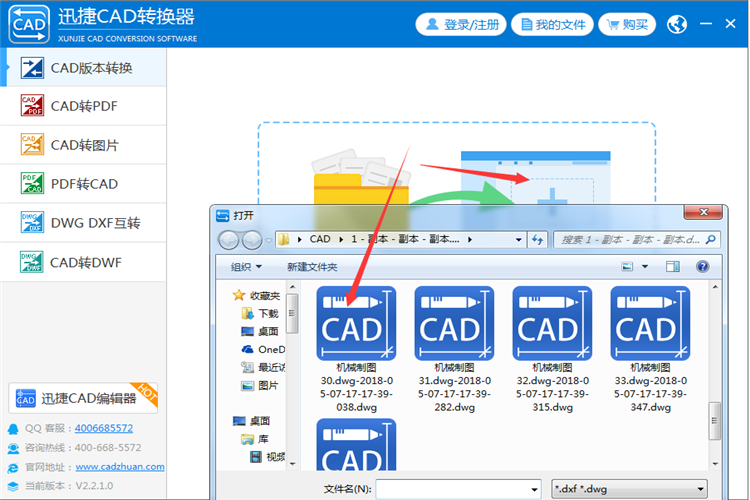Click the 登录/注册 login button
This screenshot has height=500, width=750.
click(461, 24)
